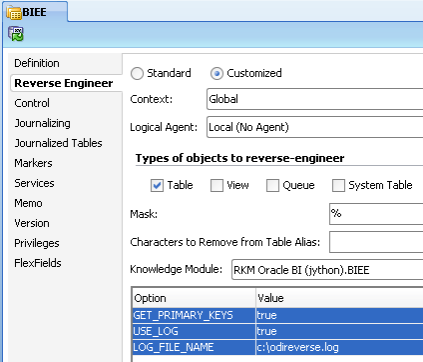Open the Journalized Tables tab
The width and height of the screenshot is (423, 362).
58,143
